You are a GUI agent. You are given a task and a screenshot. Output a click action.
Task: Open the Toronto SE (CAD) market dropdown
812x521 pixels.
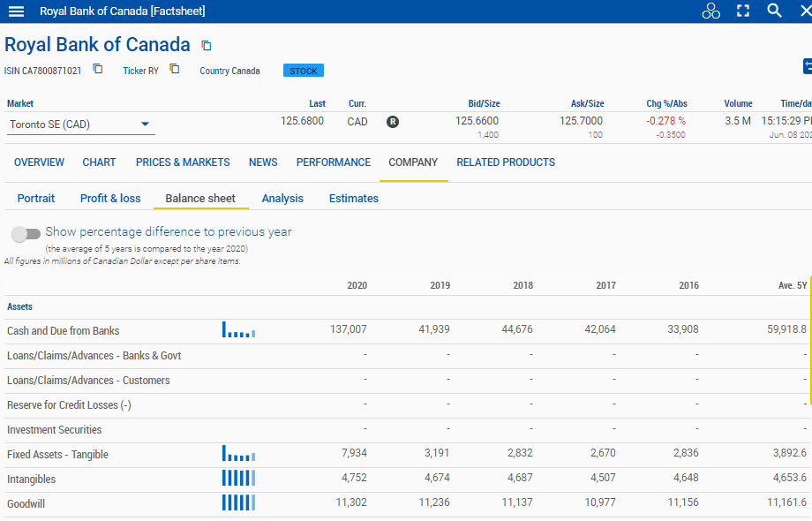tap(81, 125)
